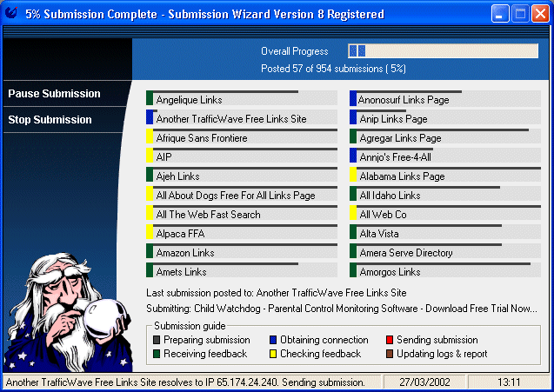Select the All Web Co entry
Screen dimensions: 554x392
tap(445, 213)
